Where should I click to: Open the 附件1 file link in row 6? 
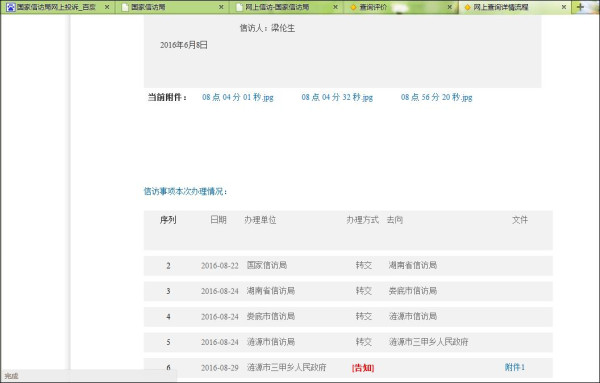pyautogui.click(x=515, y=367)
